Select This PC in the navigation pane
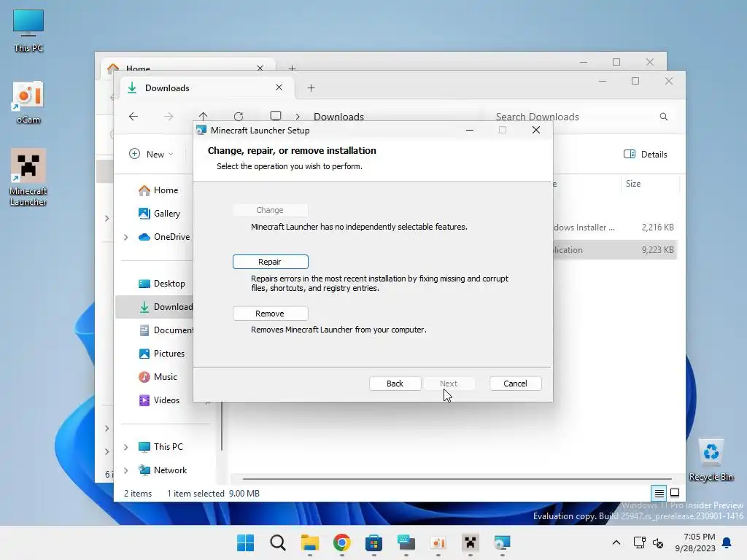This screenshot has height=560, width=747. (161, 447)
